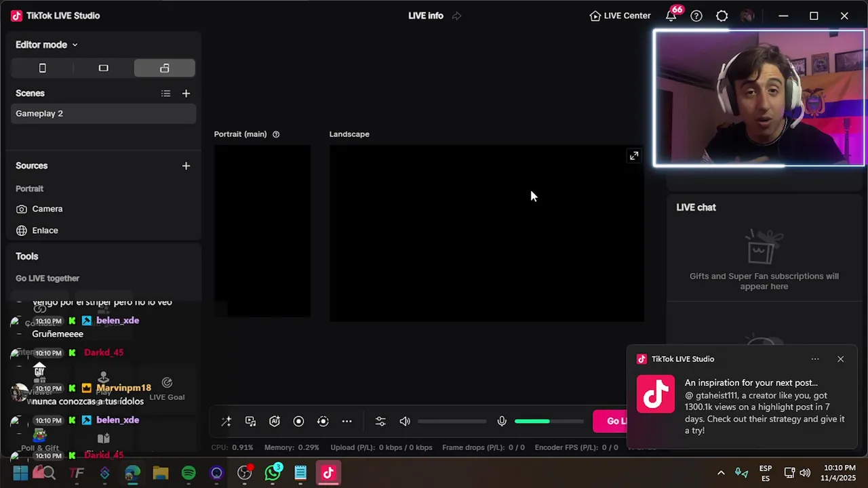Screen dimensions: 868x488
Task: Open Notepad from the taskbar
Action: (x=300, y=472)
